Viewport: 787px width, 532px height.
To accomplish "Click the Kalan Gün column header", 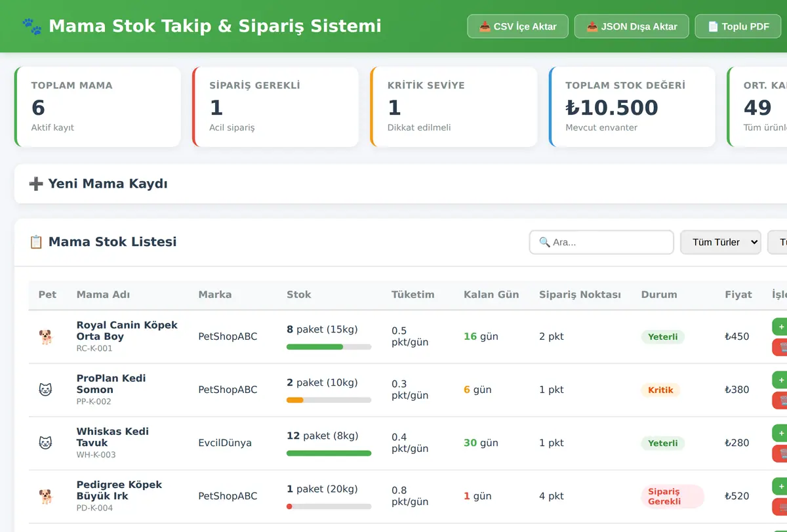I will pos(491,295).
